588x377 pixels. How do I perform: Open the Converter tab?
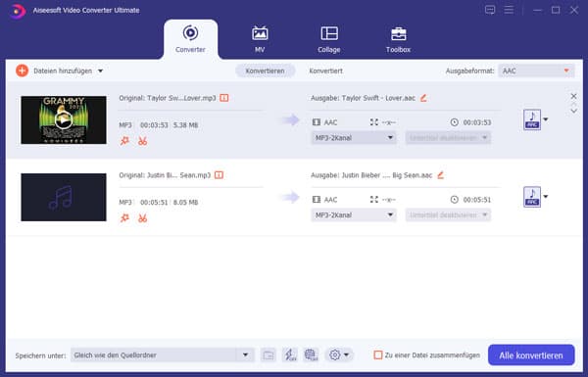click(x=190, y=39)
